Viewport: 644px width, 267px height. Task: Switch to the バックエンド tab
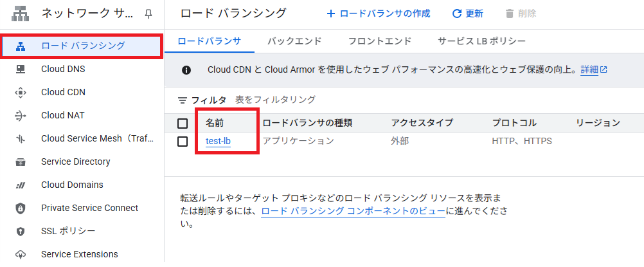294,41
